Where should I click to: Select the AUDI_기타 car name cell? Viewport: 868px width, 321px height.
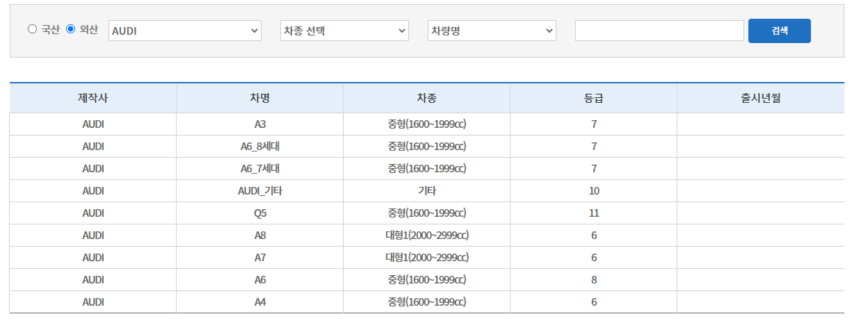pos(259,191)
